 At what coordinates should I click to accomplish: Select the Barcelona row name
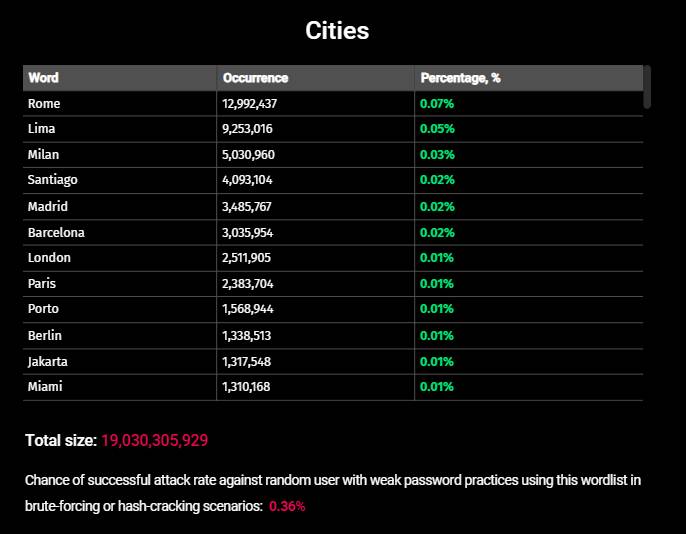click(56, 232)
